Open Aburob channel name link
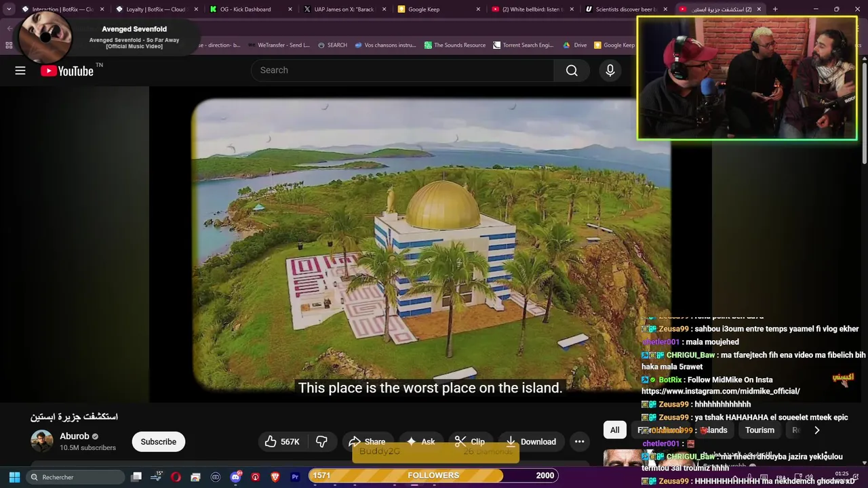 [x=75, y=436]
